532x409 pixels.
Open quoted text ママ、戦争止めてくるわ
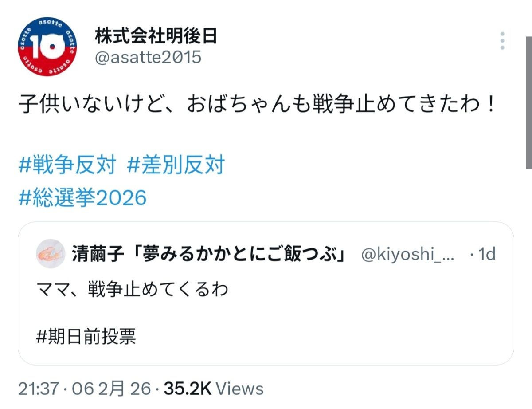(133, 289)
